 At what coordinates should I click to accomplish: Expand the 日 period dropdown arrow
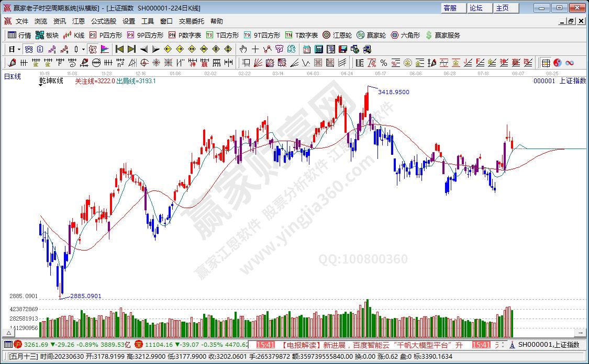pyautogui.click(x=19, y=49)
